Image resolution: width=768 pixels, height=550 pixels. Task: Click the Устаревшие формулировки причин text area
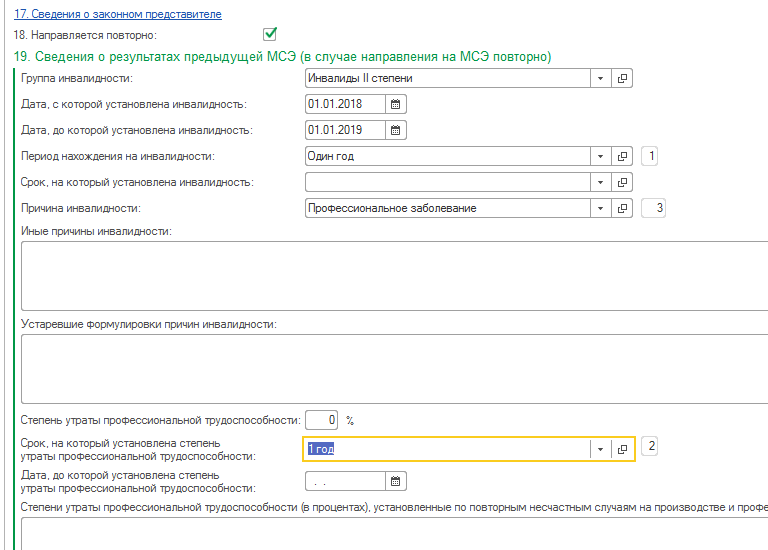pyautogui.click(x=390, y=366)
